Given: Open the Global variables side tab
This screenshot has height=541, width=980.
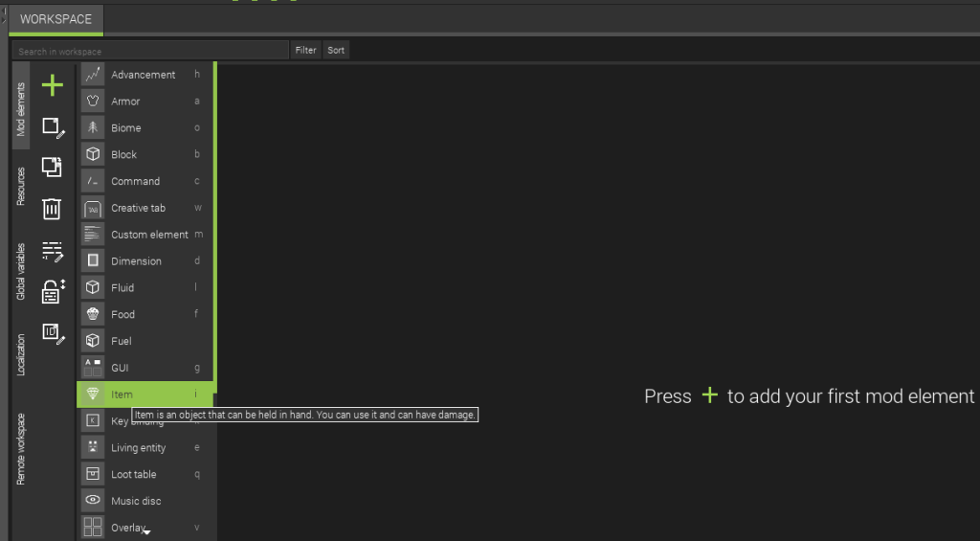Looking at the screenshot, I should [21, 272].
